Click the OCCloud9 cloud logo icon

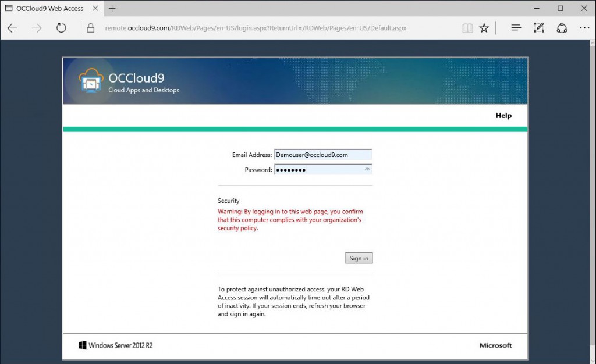pos(91,80)
